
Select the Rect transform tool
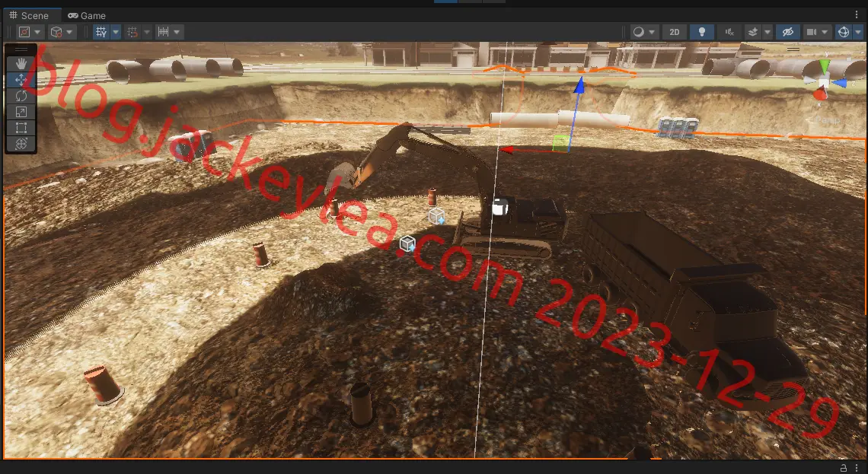[21, 129]
